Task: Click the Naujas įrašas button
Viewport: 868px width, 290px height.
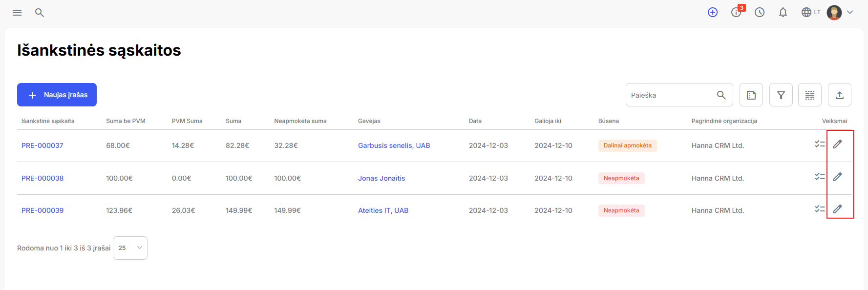Action: (57, 95)
